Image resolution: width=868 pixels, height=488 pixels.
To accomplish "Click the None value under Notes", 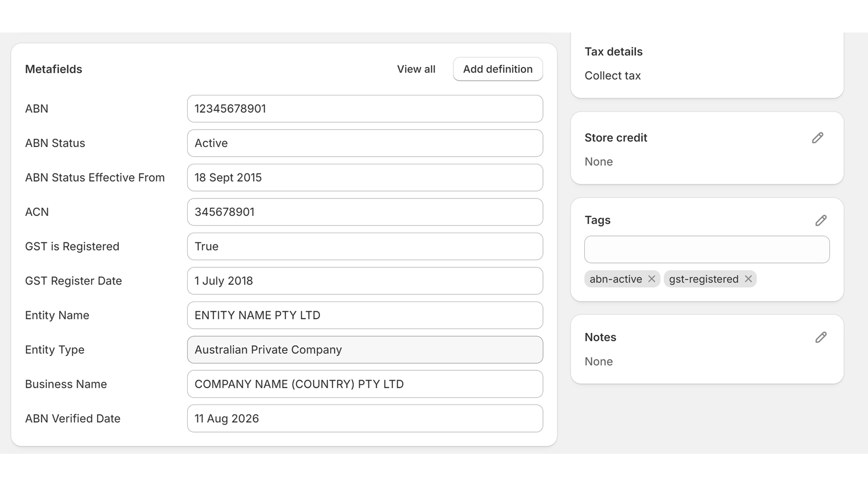I will [x=598, y=362].
